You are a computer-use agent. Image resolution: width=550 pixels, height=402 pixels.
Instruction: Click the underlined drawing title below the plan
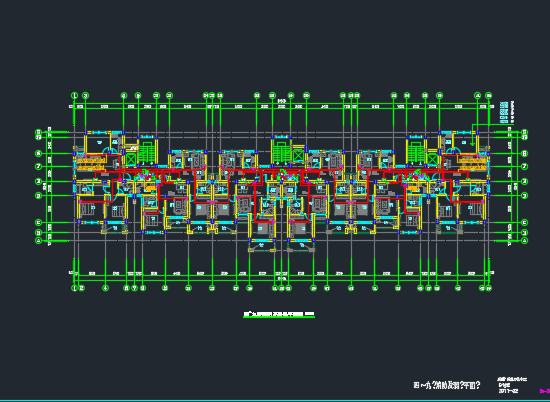coord(279,314)
